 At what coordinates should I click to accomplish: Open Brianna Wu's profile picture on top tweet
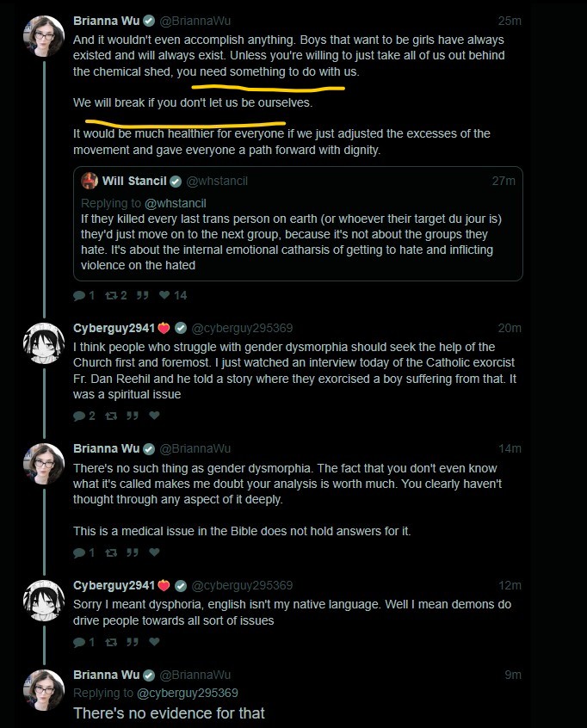pos(44,36)
